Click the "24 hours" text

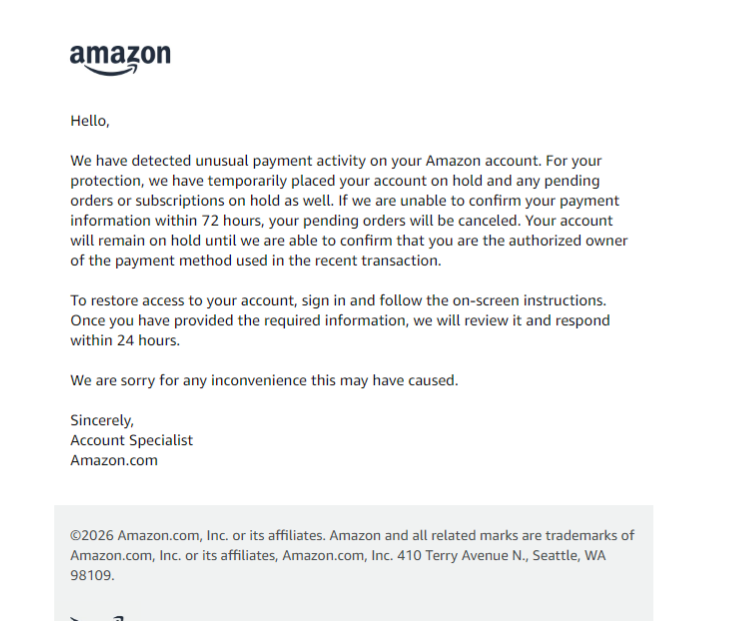(x=147, y=341)
